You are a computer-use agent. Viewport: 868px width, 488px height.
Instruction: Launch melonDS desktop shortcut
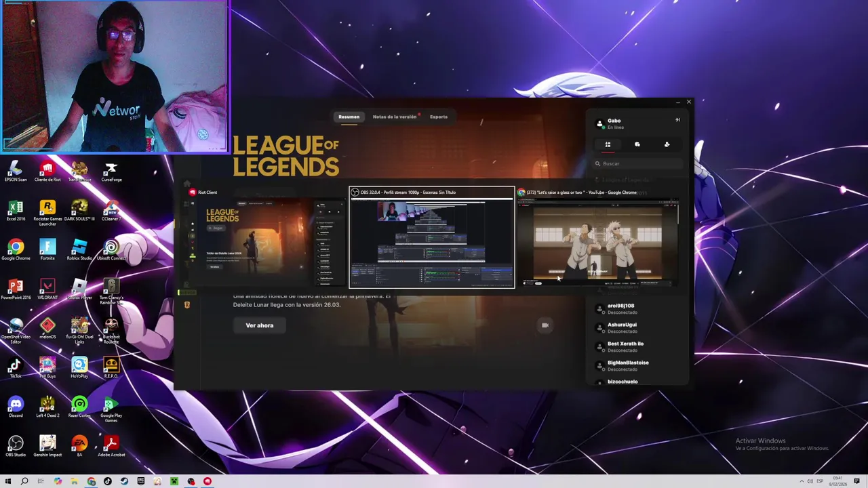47,328
